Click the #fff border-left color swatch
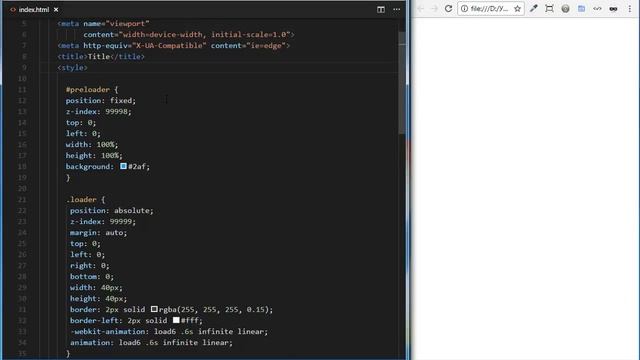The image size is (640, 360). [176, 320]
